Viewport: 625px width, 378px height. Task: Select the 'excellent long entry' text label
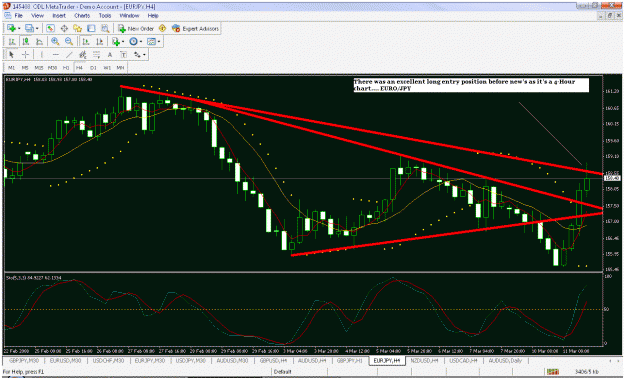[471, 85]
